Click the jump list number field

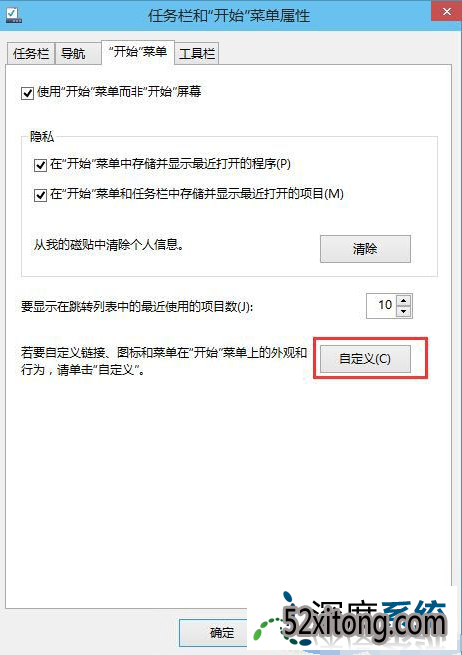[381, 306]
